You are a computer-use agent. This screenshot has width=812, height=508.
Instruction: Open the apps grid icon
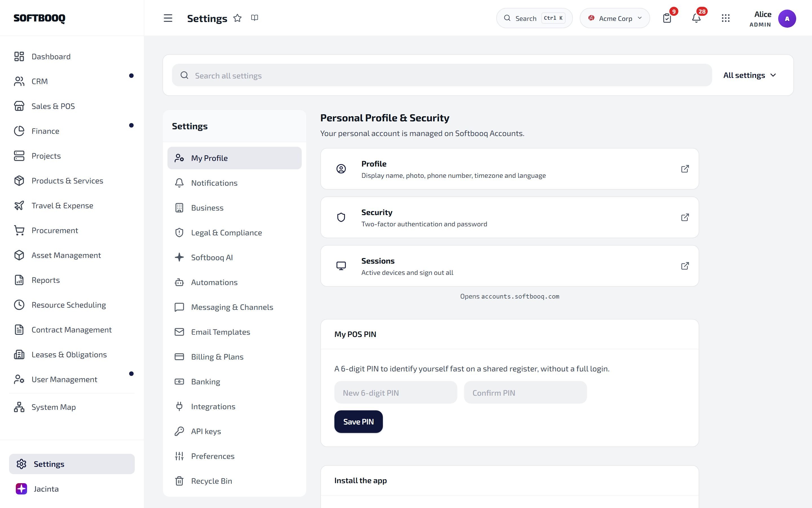725,18
